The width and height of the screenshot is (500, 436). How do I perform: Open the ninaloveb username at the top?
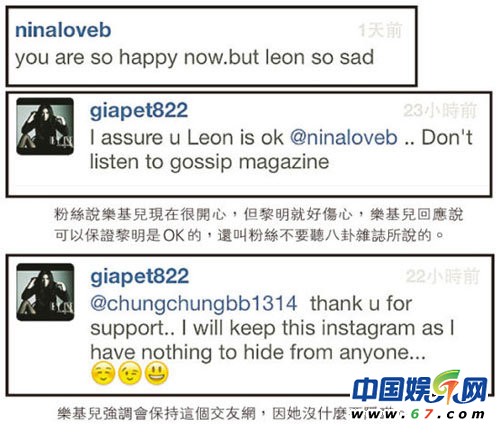pos(63,30)
